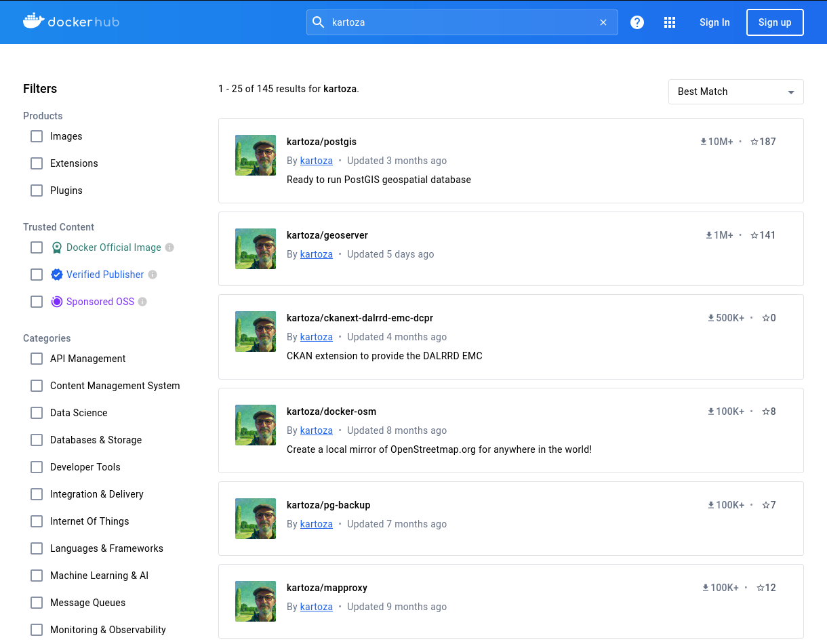Viewport: 827px width, 644px height.
Task: Click the search magnifier icon
Action: click(x=319, y=22)
